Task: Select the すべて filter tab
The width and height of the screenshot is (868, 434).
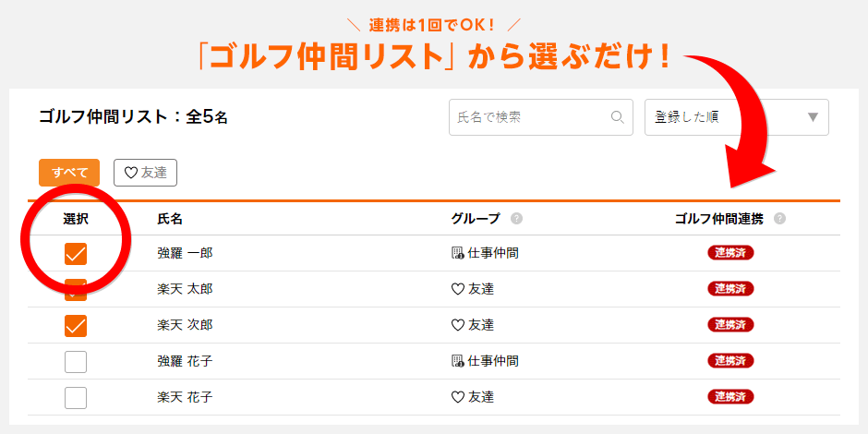Action: click(x=69, y=173)
